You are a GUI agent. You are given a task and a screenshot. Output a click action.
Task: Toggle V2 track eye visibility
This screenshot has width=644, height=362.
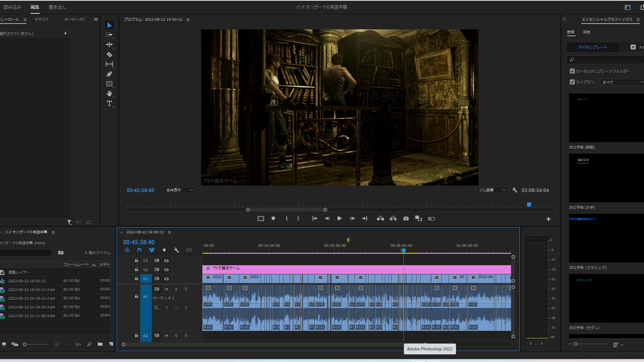coord(166,270)
